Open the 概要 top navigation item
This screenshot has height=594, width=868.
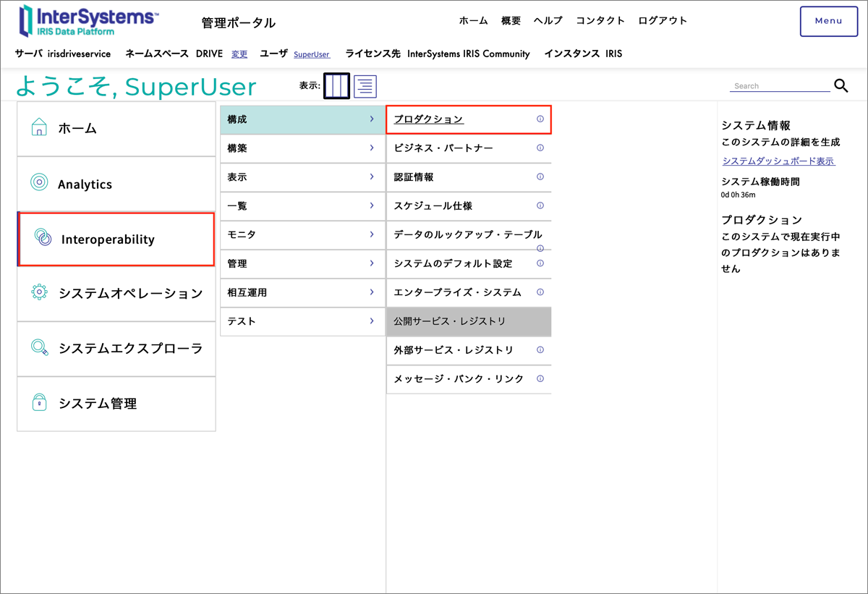511,21
